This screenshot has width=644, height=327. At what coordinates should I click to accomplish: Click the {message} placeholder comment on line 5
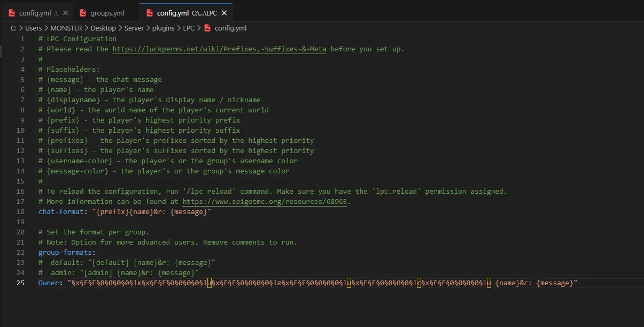[x=100, y=79]
